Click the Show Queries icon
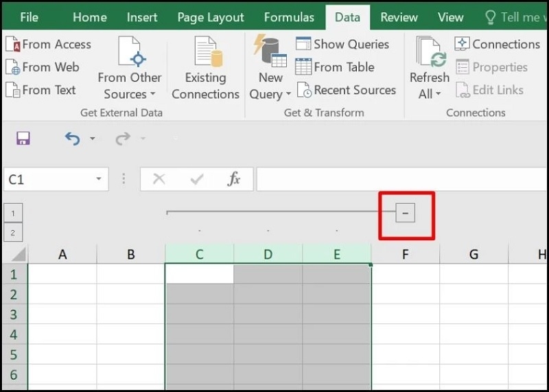Screen dimensions: 549x392 coord(303,44)
